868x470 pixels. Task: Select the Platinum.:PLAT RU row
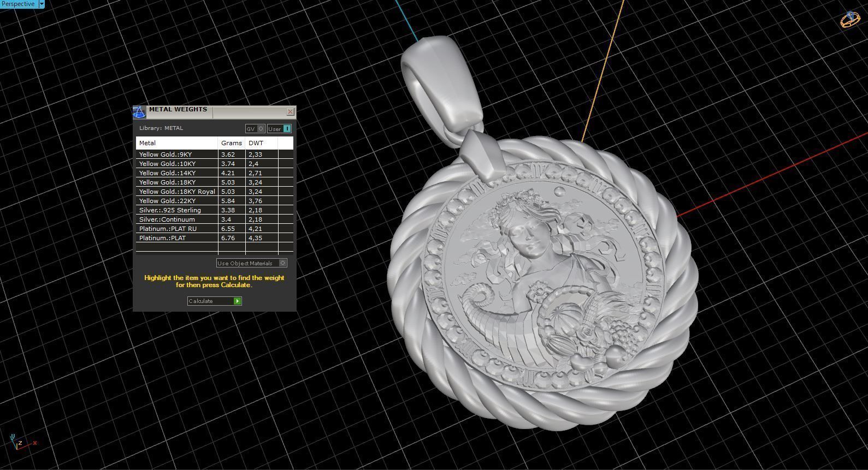pyautogui.click(x=215, y=229)
